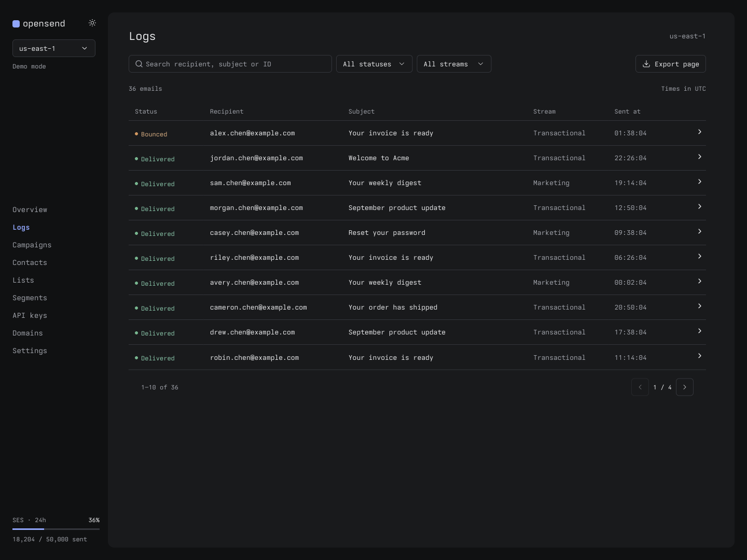747x560 pixels.
Task: Open Contacts in the sidebar
Action: click(x=30, y=262)
